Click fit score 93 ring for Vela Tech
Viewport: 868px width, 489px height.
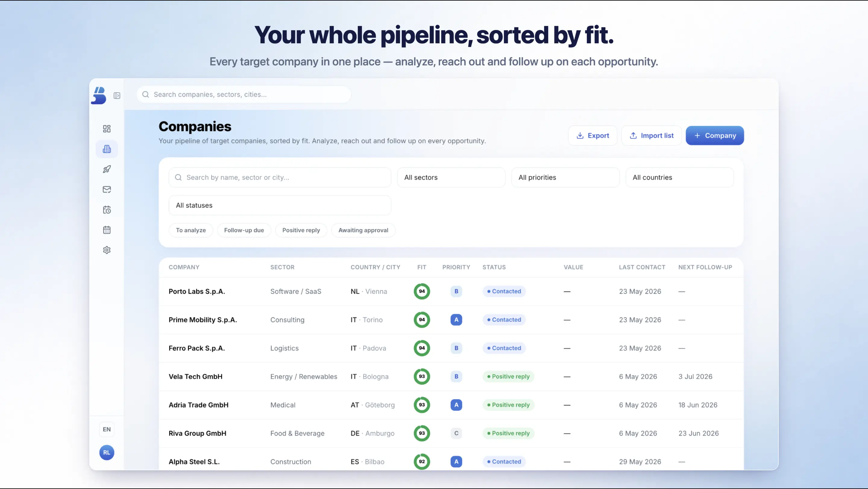pos(422,377)
